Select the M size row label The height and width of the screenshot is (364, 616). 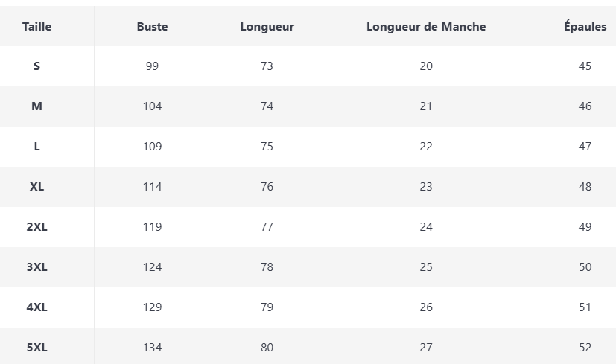(x=36, y=106)
